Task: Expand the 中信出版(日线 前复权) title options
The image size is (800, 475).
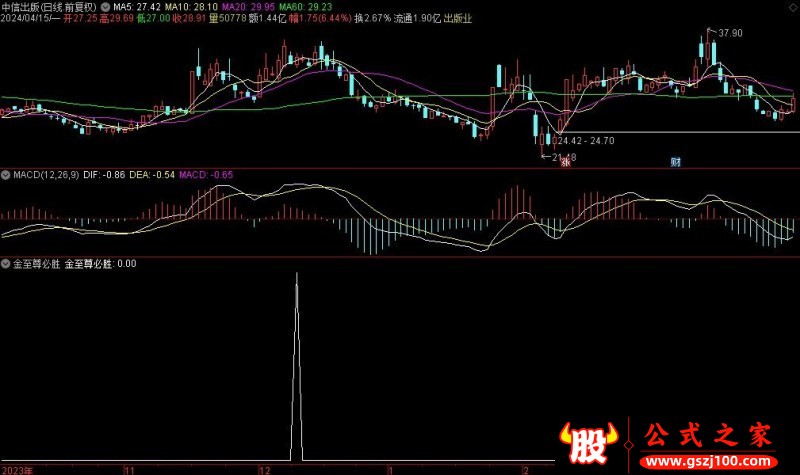Action: 50,7
